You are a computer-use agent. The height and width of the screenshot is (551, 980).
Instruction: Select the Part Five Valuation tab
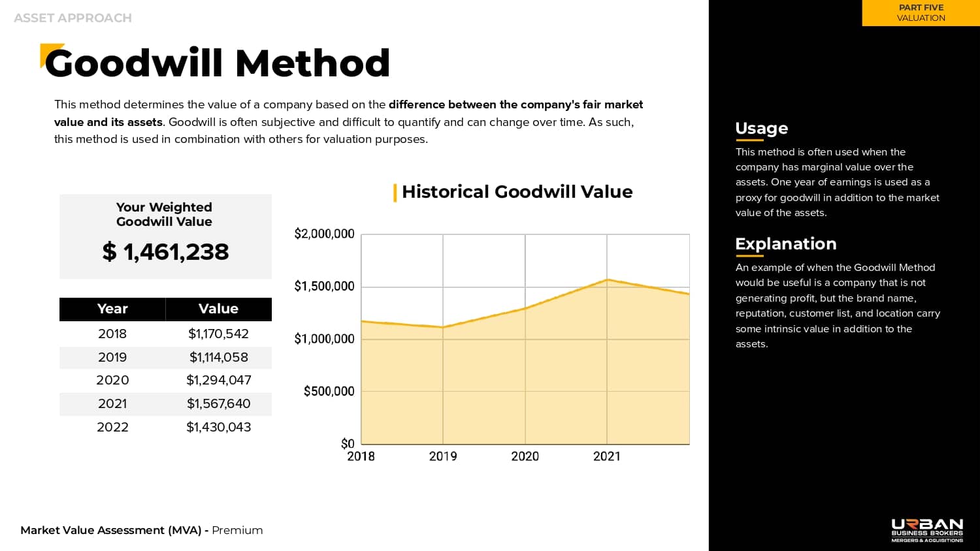tap(921, 13)
